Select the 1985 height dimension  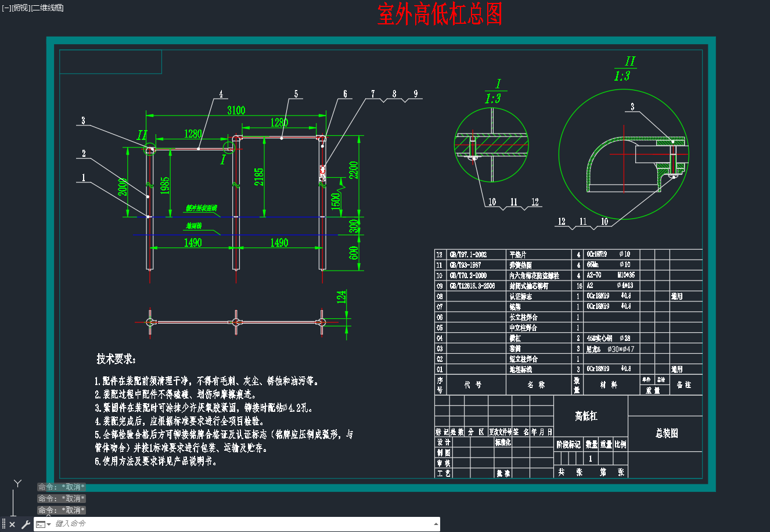tap(165, 186)
